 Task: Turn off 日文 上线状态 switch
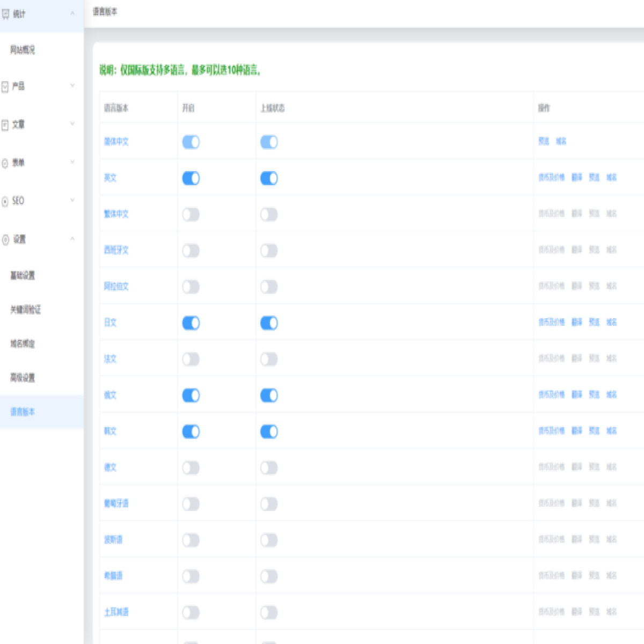coord(269,323)
